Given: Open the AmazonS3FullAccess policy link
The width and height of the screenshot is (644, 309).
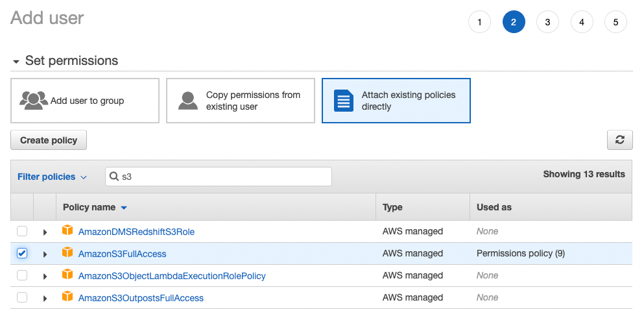Looking at the screenshot, I should tap(123, 254).
